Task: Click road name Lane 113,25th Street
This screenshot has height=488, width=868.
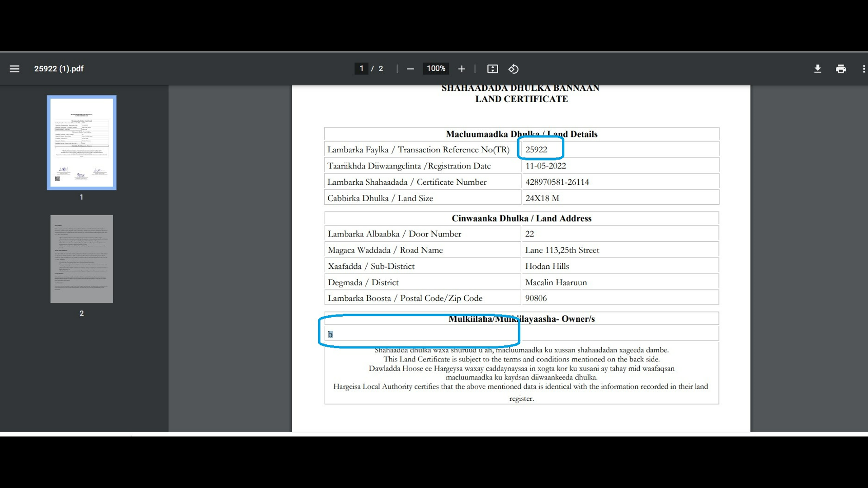Action: point(562,250)
